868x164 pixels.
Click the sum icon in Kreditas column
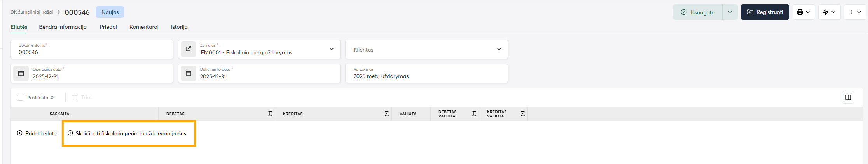387,114
